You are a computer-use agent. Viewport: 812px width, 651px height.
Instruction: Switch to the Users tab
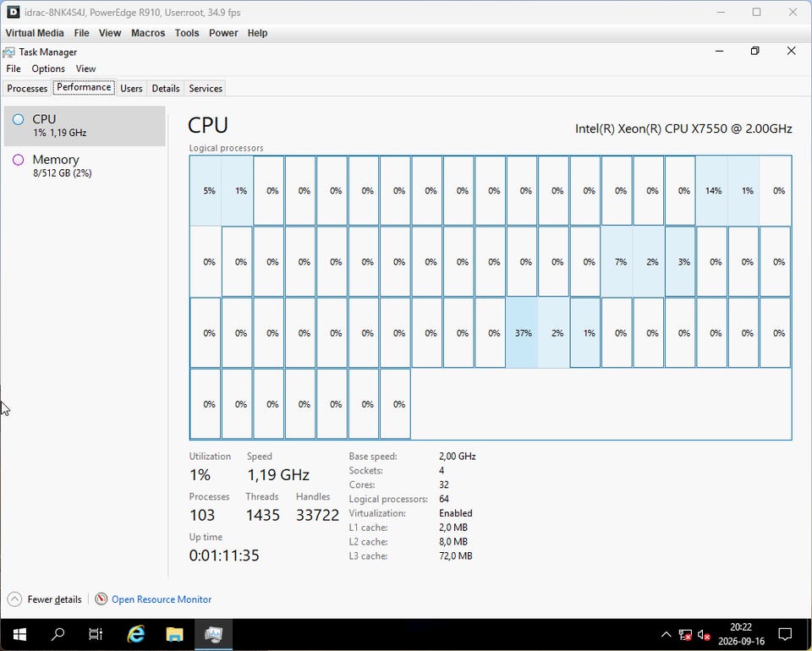[x=131, y=89]
